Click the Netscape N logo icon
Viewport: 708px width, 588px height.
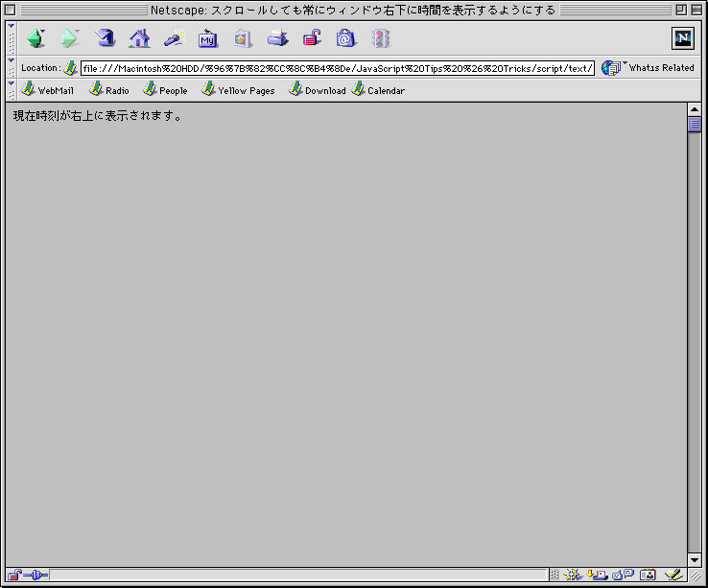(x=683, y=38)
